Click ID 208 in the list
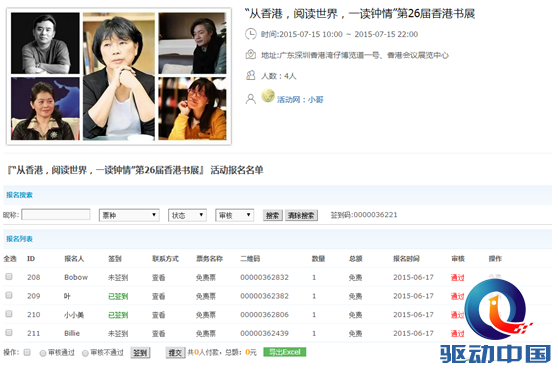 click(x=34, y=277)
